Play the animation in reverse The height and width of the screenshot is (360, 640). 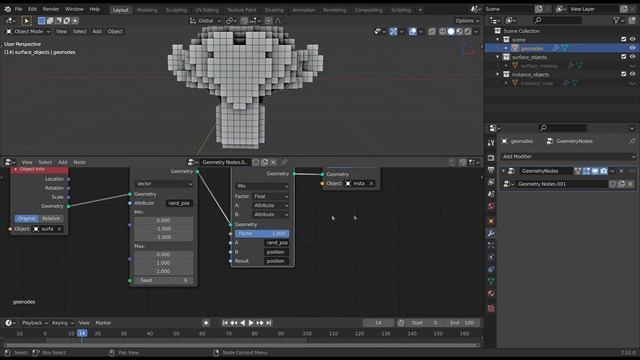(x=243, y=323)
